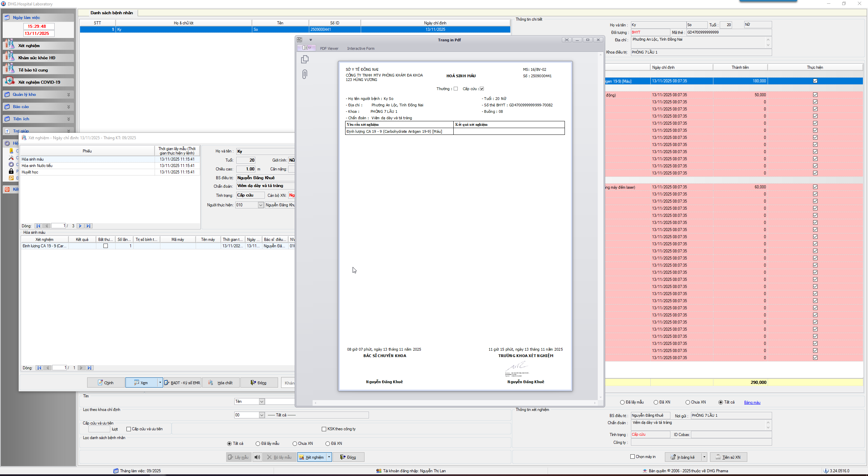The height and width of the screenshot is (476, 868).
Task: Click the PDF horizontal scrollbar
Action: (x=455, y=403)
